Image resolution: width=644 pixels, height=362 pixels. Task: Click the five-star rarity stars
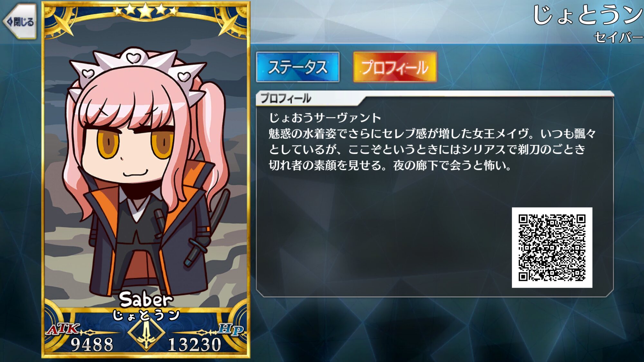pyautogui.click(x=146, y=11)
